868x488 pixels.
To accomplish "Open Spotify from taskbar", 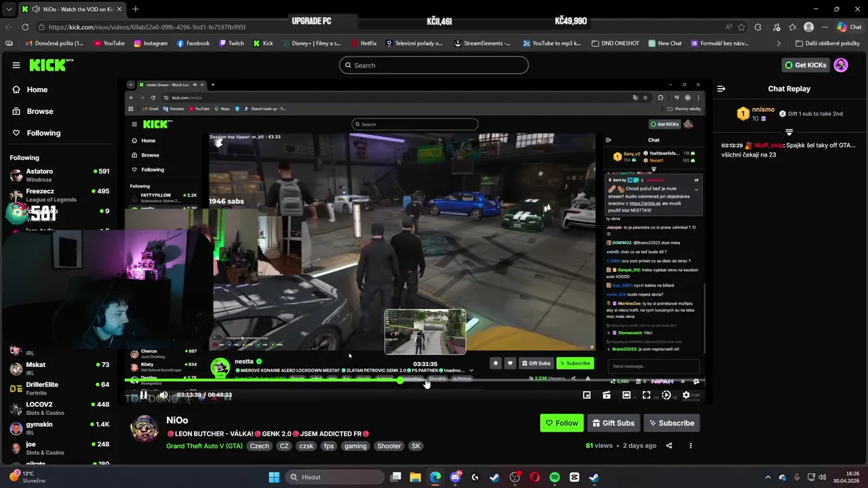I will pos(555,477).
